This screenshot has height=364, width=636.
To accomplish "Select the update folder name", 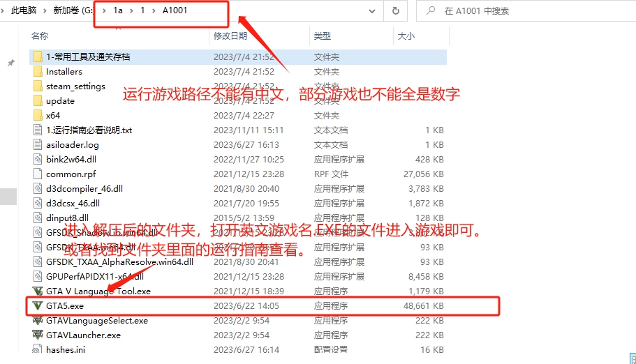I will [x=61, y=101].
